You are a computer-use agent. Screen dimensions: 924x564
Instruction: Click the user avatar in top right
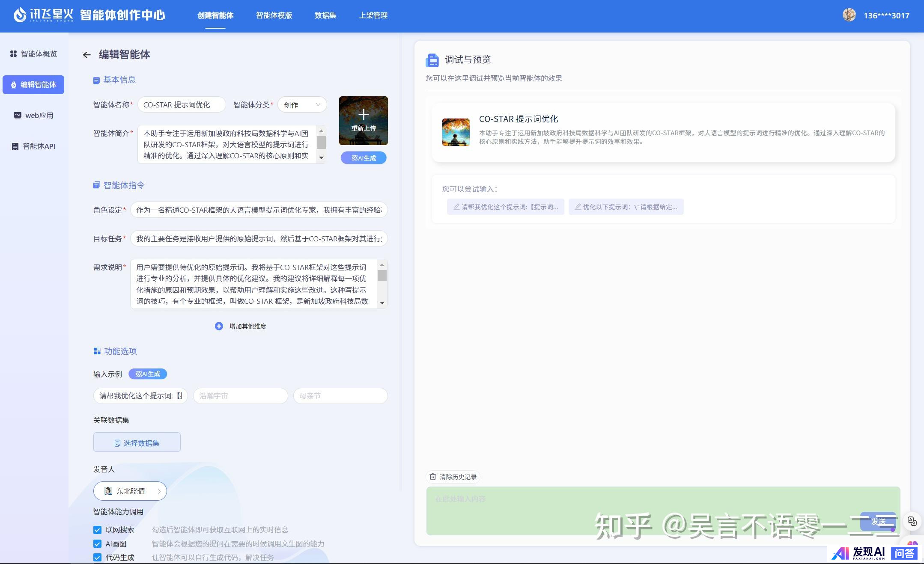[x=849, y=15]
